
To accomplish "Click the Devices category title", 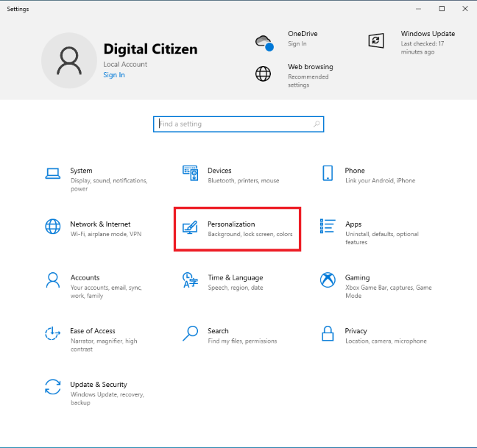I will click(219, 170).
